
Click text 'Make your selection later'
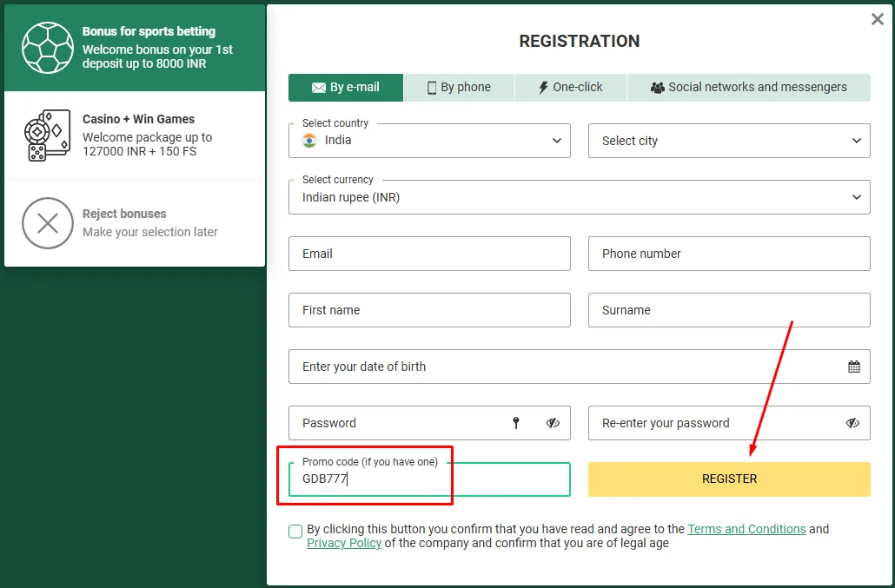coord(150,232)
